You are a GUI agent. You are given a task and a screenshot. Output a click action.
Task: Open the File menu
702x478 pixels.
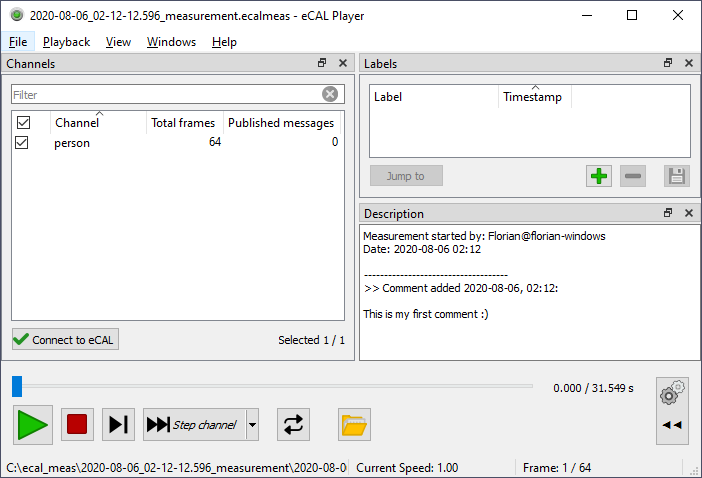pos(18,42)
